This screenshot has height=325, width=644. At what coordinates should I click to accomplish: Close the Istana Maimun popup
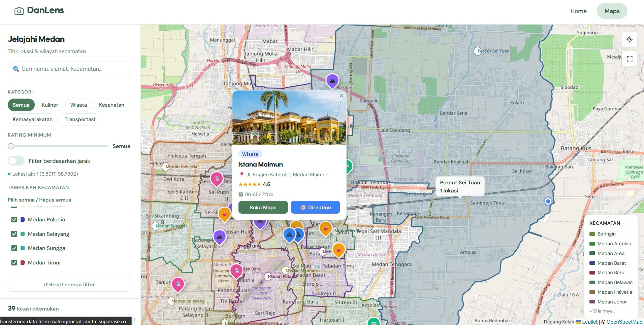tap(341, 96)
